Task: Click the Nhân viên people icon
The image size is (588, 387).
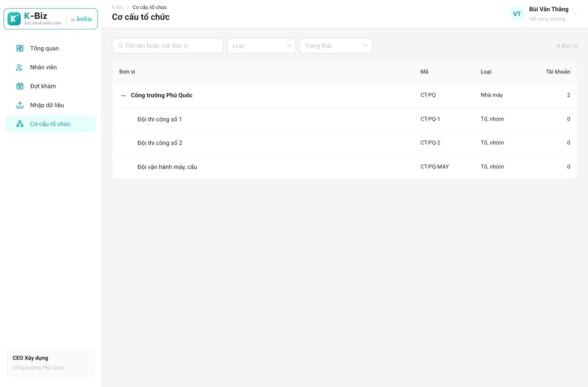Action: 20,67
